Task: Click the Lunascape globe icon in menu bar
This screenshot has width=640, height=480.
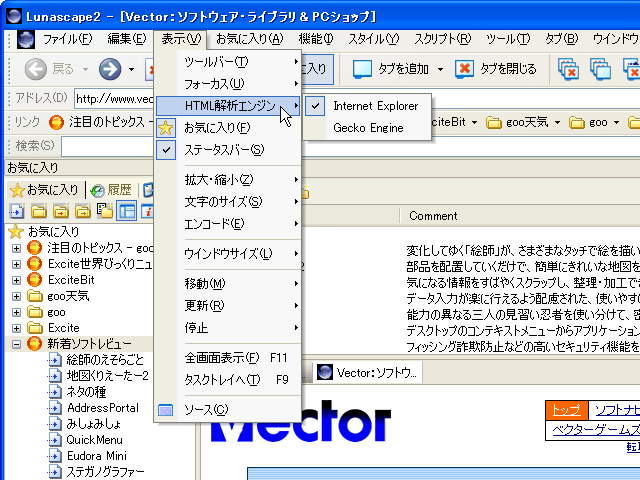Action: (26, 40)
